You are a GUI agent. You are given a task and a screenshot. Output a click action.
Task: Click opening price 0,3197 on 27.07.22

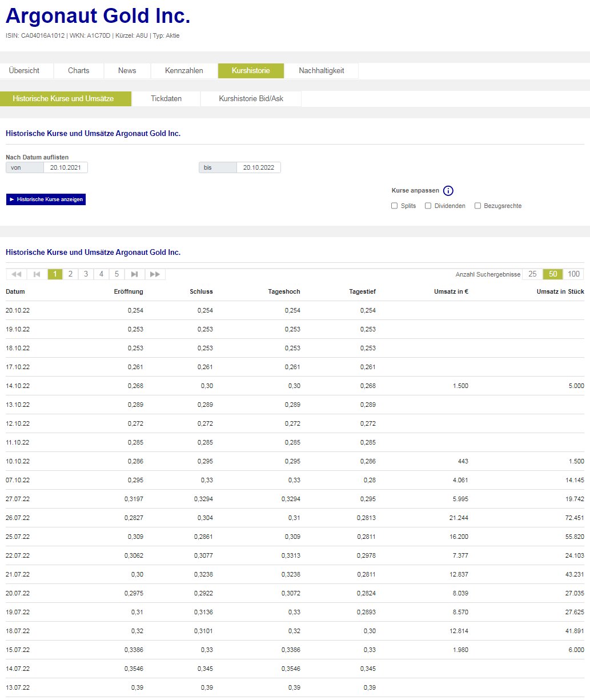(134, 499)
